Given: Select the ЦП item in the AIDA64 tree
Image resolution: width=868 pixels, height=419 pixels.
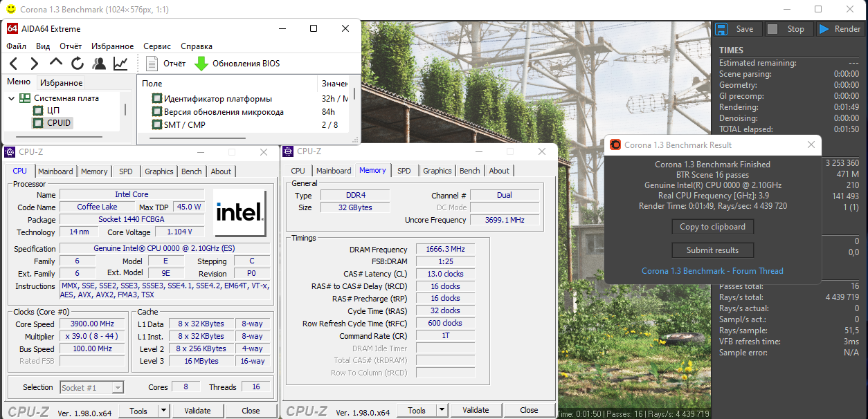Looking at the screenshot, I should (53, 111).
